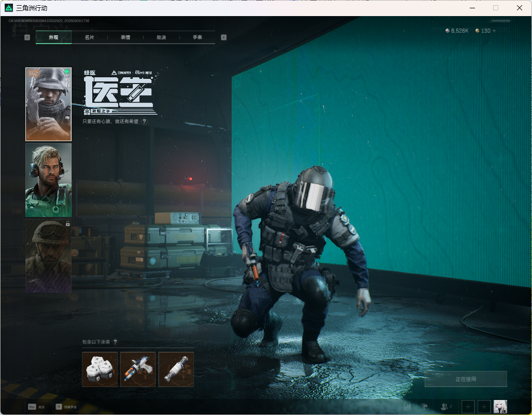Close the 三角洲行动 window

(x=519, y=8)
